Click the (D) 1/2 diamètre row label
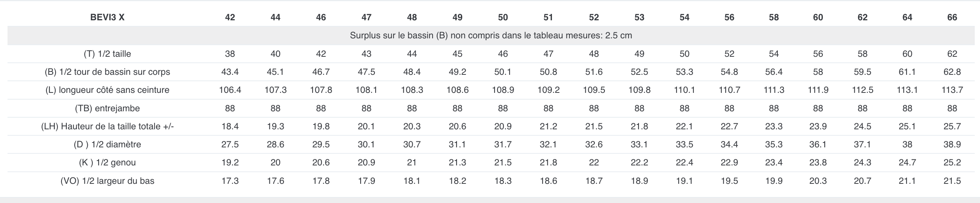This screenshot has height=203, width=980. pyautogui.click(x=107, y=144)
